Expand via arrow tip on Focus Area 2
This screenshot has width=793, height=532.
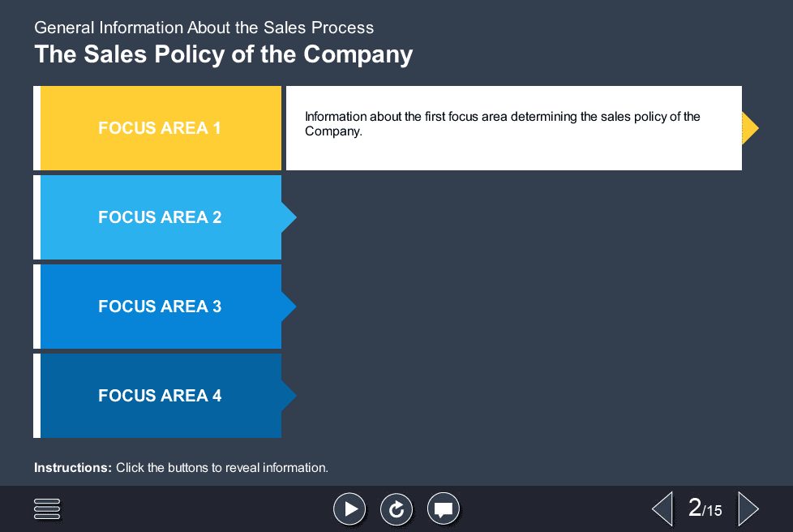(x=288, y=217)
